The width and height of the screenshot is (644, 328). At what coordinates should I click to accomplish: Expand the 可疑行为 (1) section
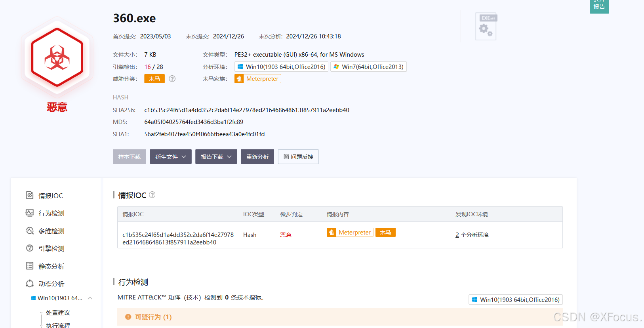point(340,317)
